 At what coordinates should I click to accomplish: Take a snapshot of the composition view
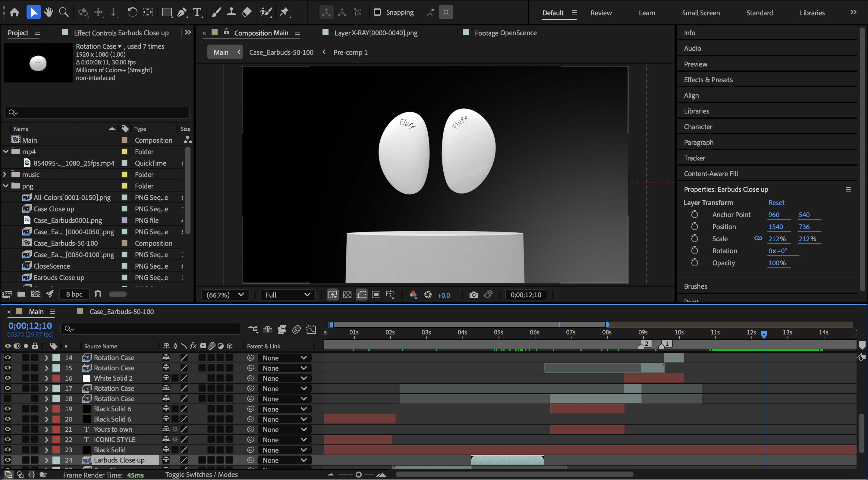473,295
